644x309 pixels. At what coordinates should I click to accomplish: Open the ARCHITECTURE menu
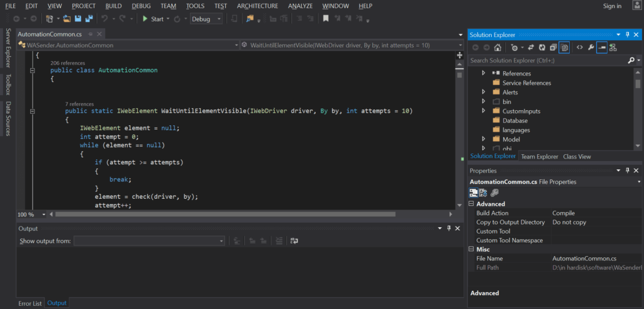click(x=257, y=6)
